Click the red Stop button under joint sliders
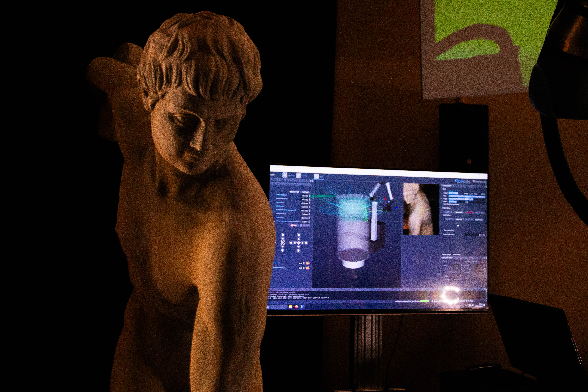The width and height of the screenshot is (588, 392). click(x=294, y=225)
